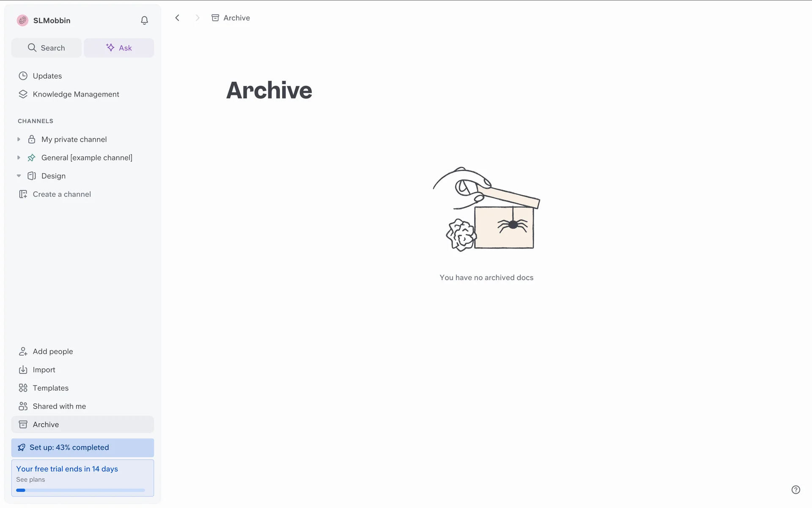Click the Templates grid icon
This screenshot has height=508, width=812.
[x=23, y=388]
